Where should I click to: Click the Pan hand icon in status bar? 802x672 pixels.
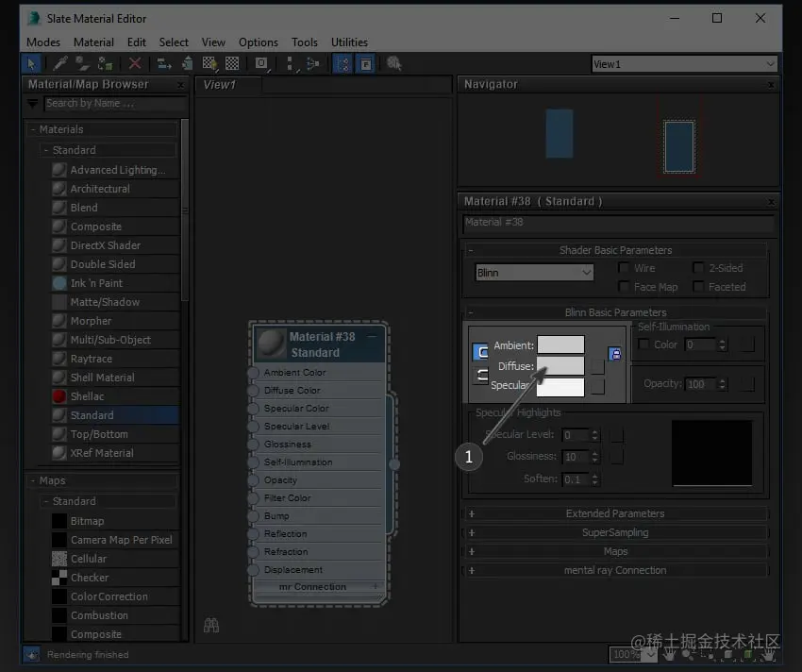point(669,654)
